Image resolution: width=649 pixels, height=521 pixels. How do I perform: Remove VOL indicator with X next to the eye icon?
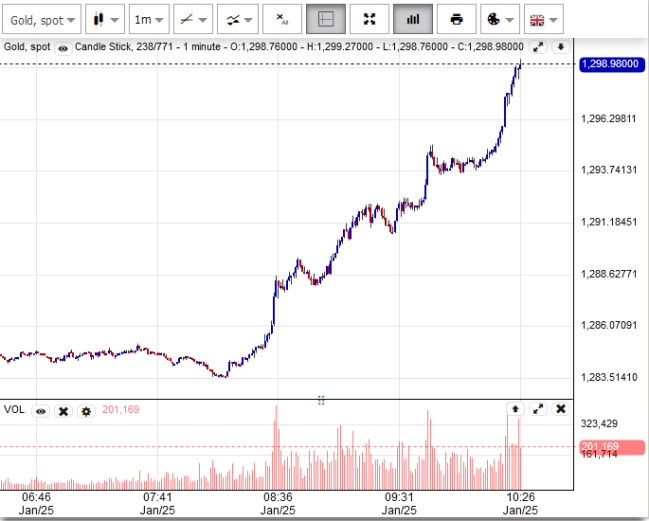(x=63, y=411)
